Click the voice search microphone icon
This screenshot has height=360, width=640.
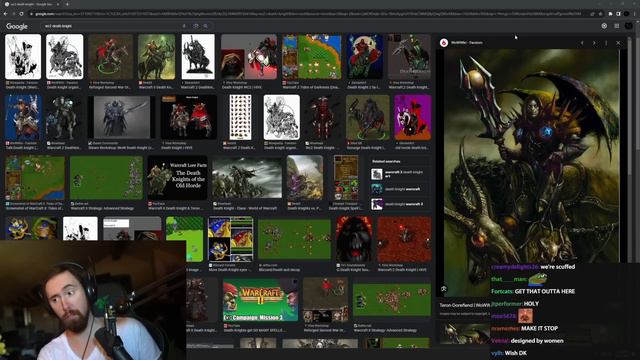184,26
